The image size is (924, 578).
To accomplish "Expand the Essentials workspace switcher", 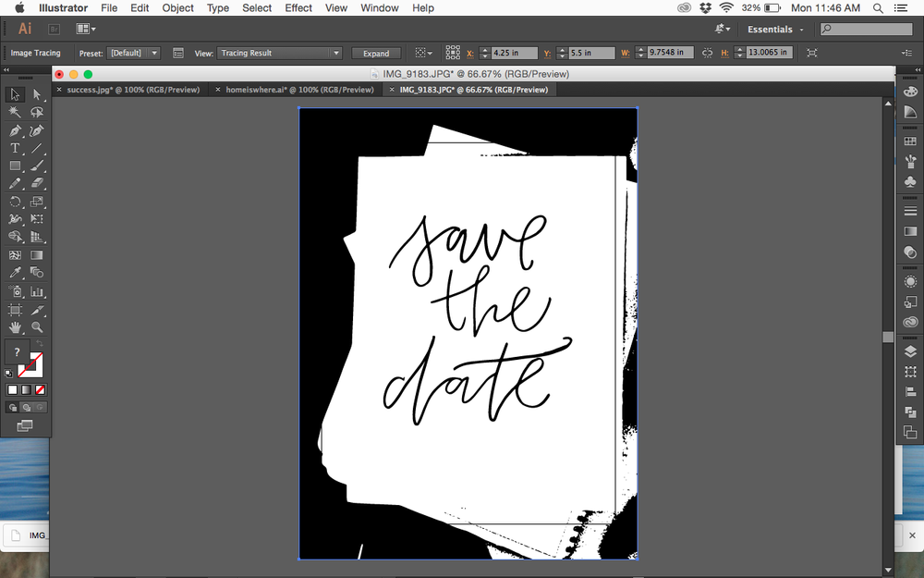I will pos(775,29).
